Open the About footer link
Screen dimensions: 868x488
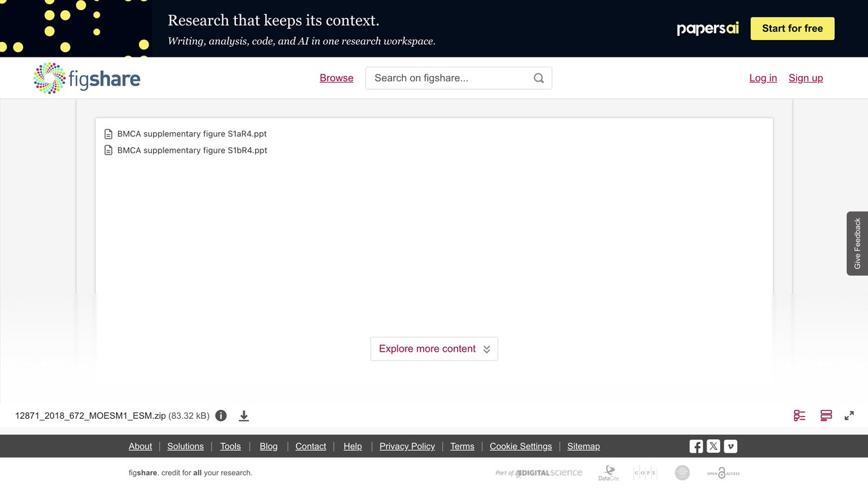pyautogui.click(x=140, y=446)
